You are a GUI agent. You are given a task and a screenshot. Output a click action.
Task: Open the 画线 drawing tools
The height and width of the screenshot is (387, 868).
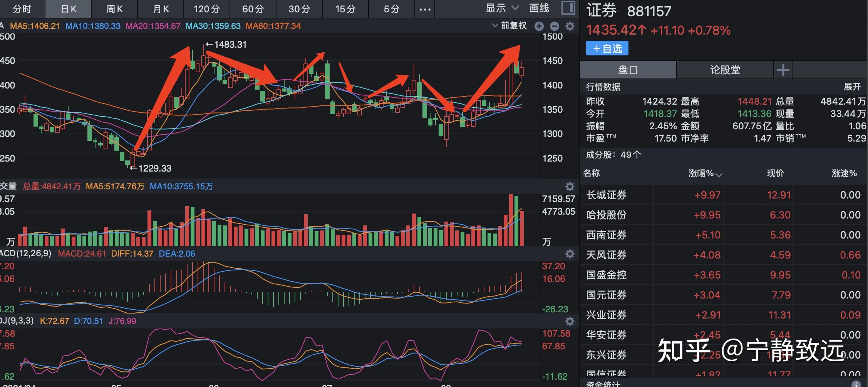pyautogui.click(x=539, y=8)
